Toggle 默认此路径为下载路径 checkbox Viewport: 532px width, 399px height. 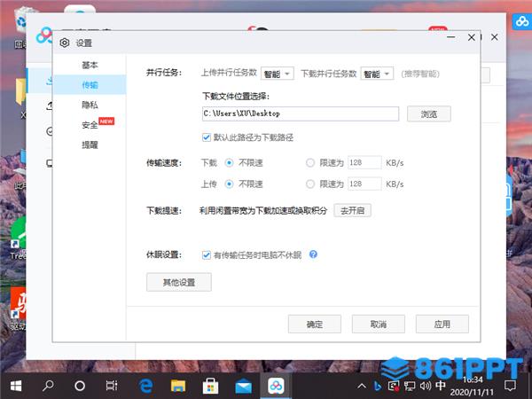pyautogui.click(x=207, y=137)
